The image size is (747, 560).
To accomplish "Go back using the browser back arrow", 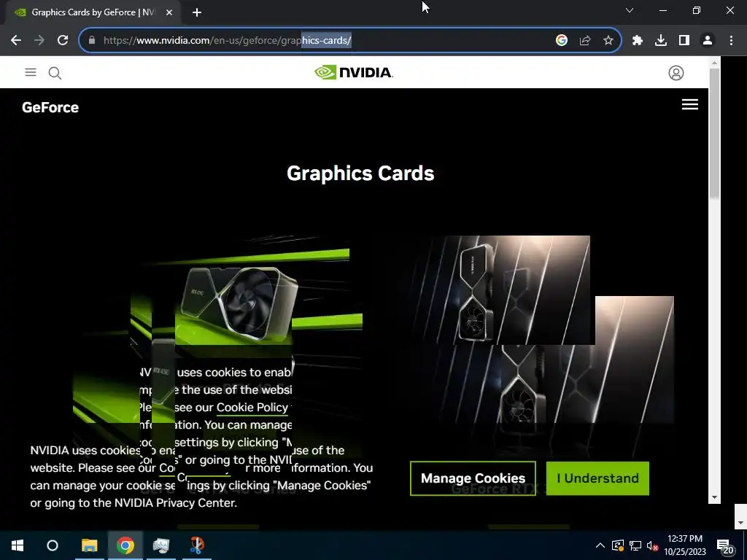I will [16, 41].
